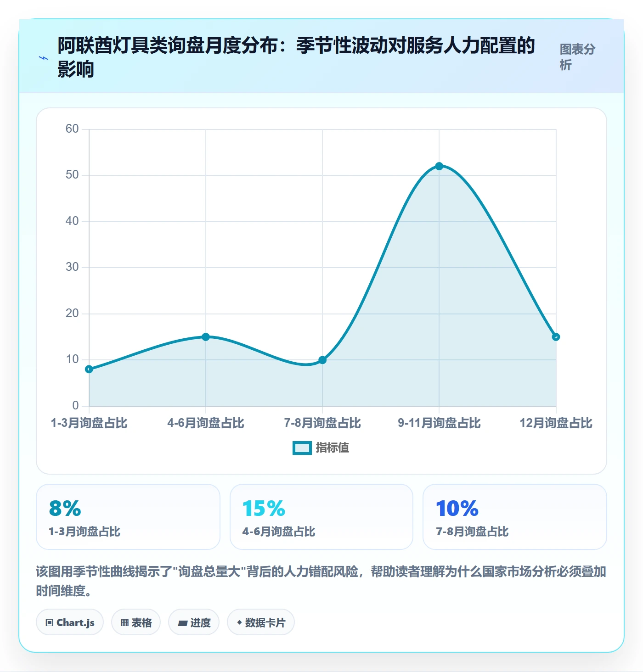Viewport: 643px width, 672px height.
Task: Click the y-axis value 20
Action: click(72, 314)
